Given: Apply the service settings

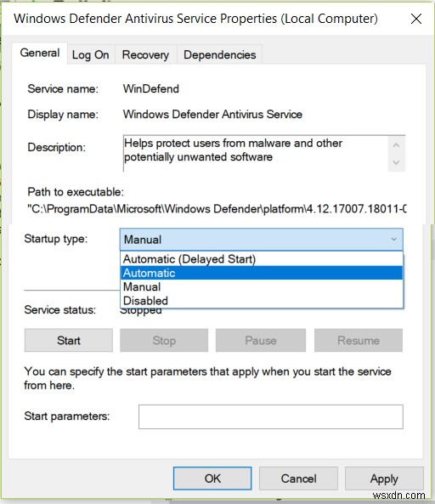Looking at the screenshot, I should tap(384, 479).
